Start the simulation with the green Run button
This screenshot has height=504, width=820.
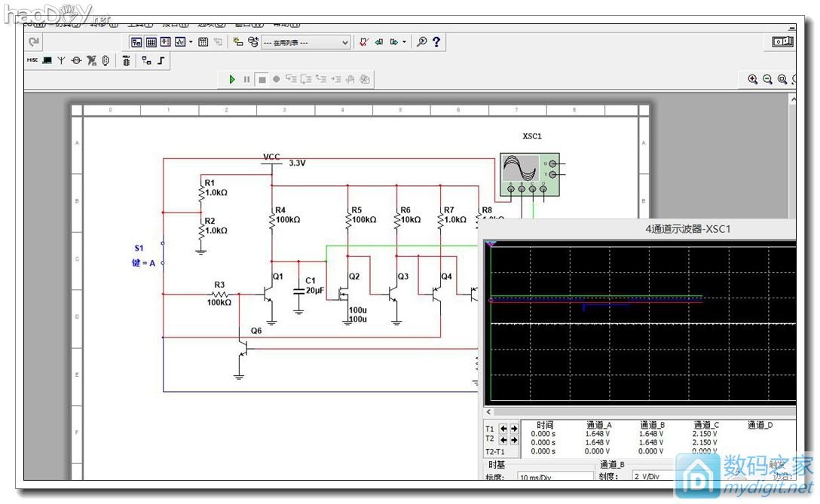point(233,79)
